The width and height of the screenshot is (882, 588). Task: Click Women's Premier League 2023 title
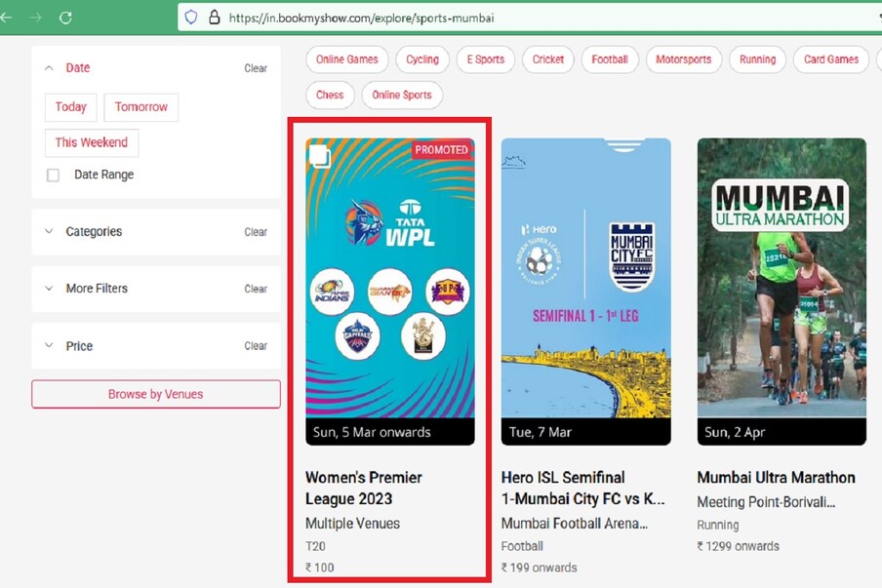point(363,488)
